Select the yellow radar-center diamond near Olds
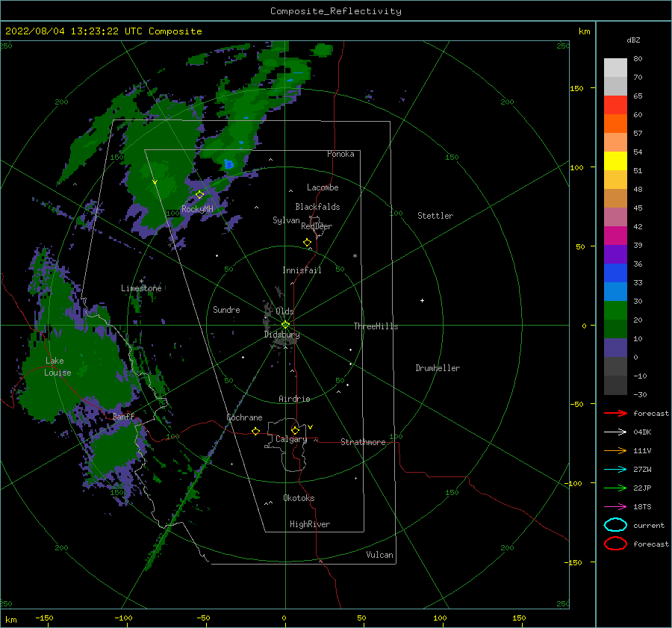 285,325
